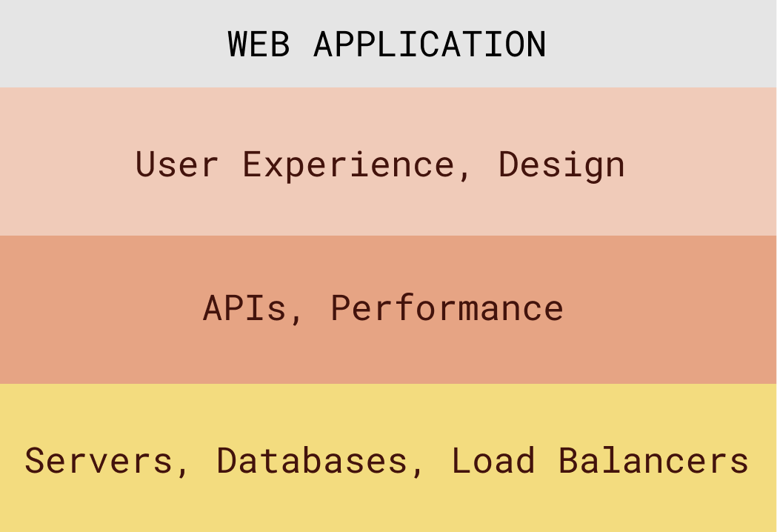Image resolution: width=777 pixels, height=532 pixels.
Task: Click the word WEB in title
Action: coord(259,44)
